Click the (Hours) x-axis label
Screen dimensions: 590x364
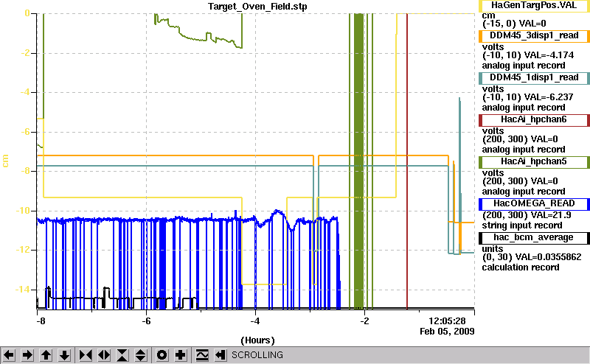[x=257, y=340]
